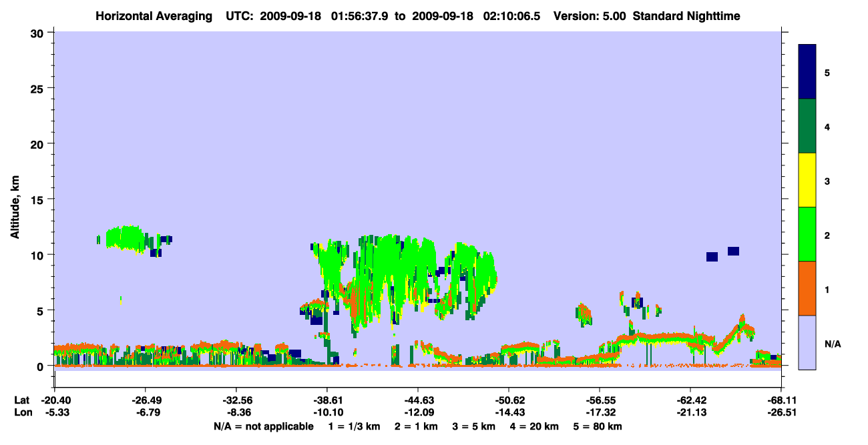
Task: Click colorbar label '2'
Action: [827, 235]
